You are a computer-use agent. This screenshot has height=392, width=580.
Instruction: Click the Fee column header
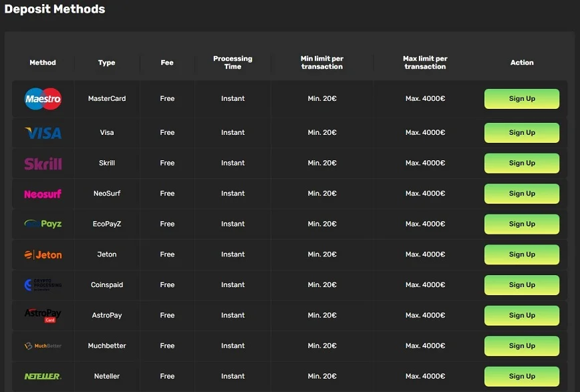[x=167, y=63]
